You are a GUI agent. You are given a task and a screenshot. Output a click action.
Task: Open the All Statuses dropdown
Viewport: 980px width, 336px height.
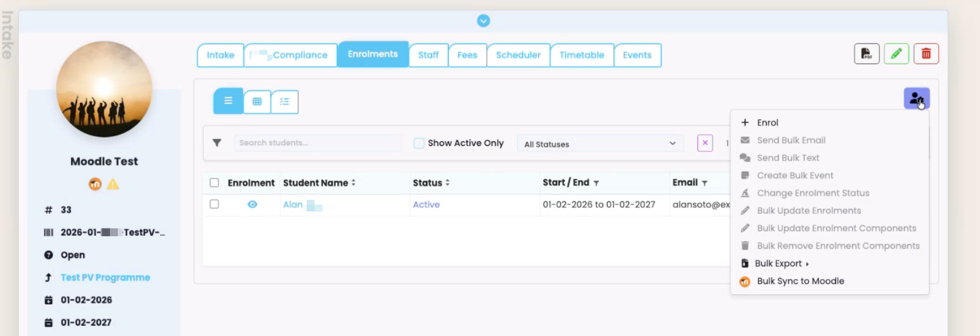click(x=600, y=144)
